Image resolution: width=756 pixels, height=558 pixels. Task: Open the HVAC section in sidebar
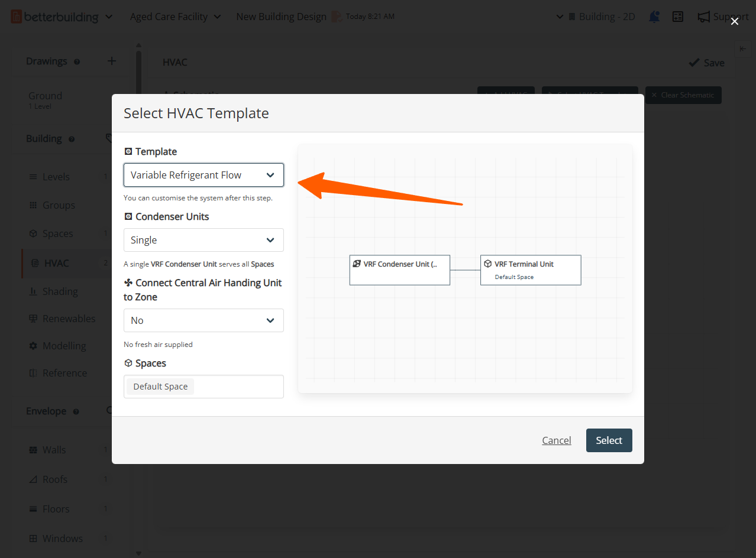coord(57,263)
